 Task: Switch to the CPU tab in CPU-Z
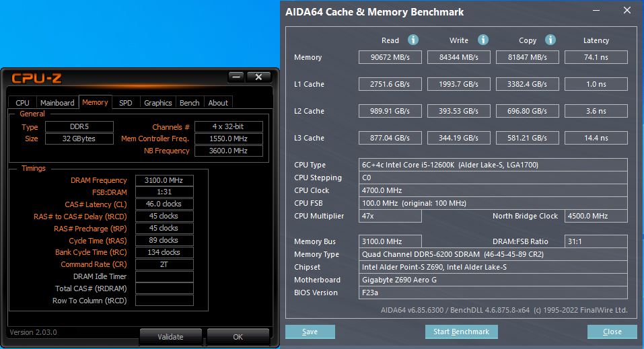click(x=23, y=103)
